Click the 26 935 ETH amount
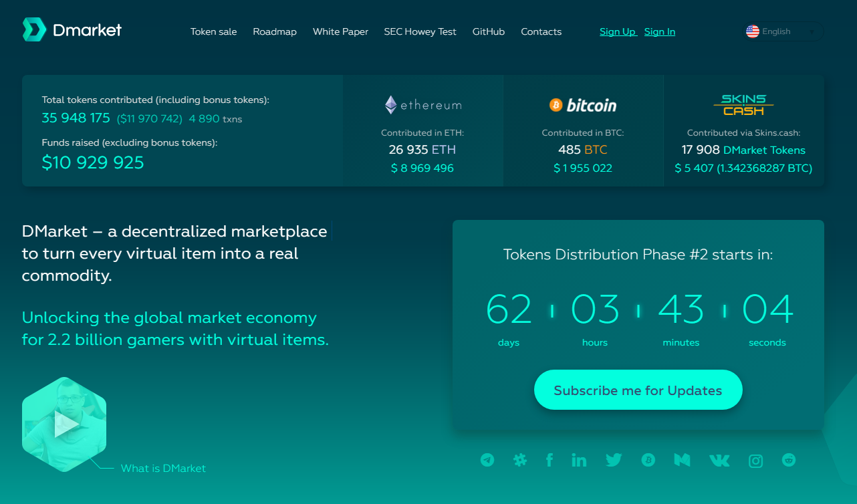The image size is (857, 504). (422, 150)
